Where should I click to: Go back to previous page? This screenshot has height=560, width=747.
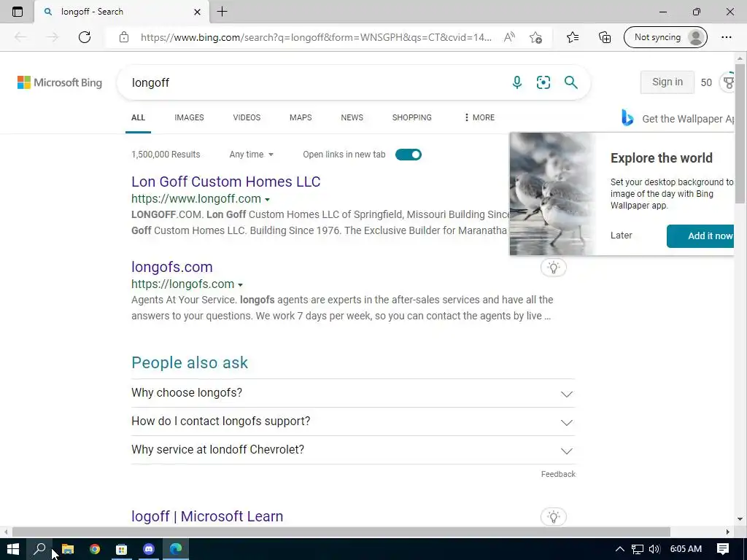(x=20, y=37)
